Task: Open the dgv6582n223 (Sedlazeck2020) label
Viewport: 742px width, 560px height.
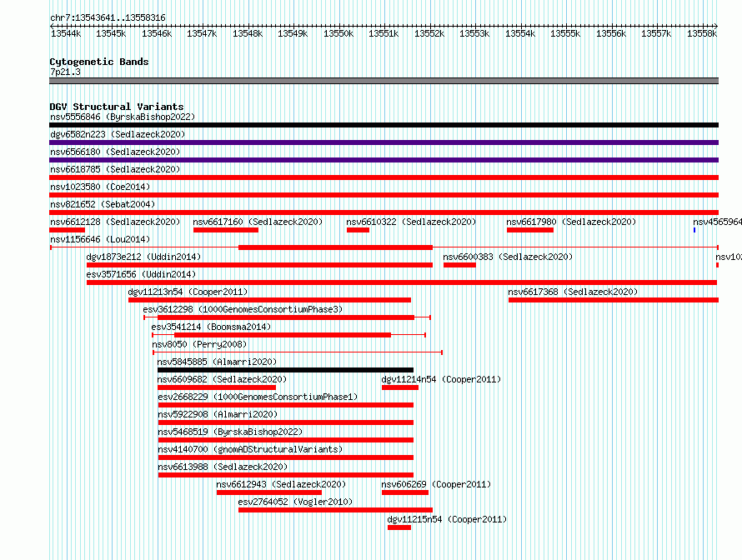Action: [118, 134]
